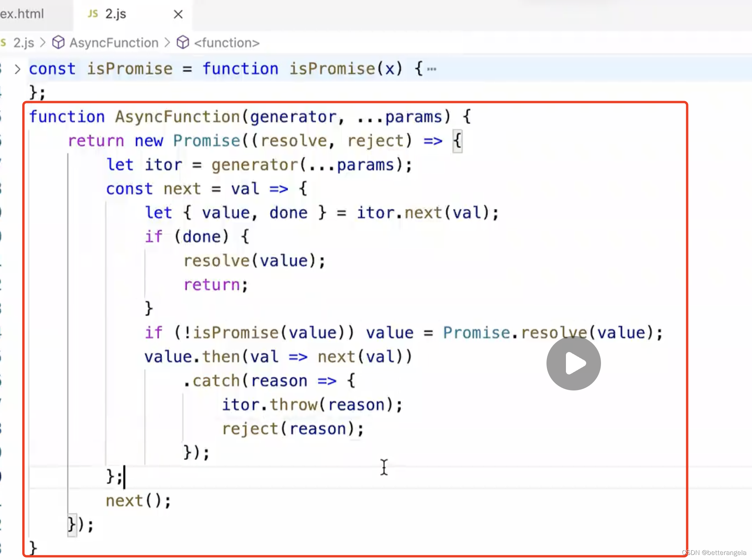Click the final next() call line
The image size is (752, 560).
point(138,501)
